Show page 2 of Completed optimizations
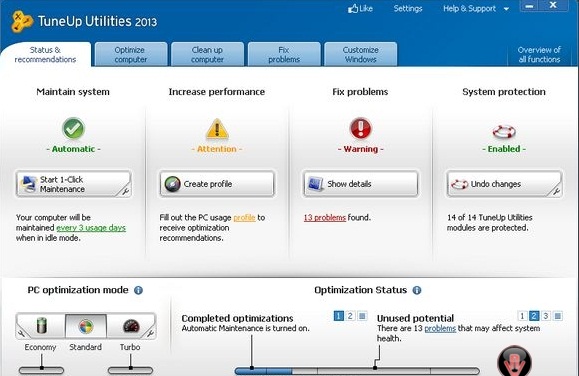 point(350,316)
